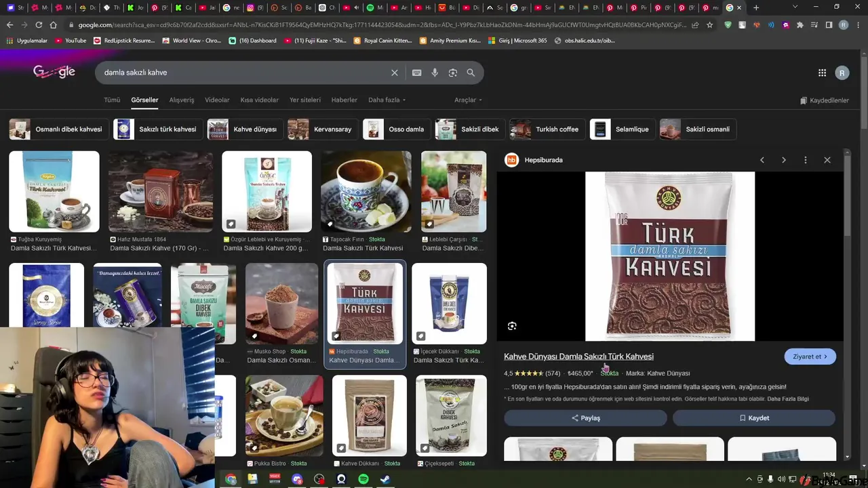Switch to Haberler tab
The height and width of the screenshot is (488, 868).
pos(344,100)
